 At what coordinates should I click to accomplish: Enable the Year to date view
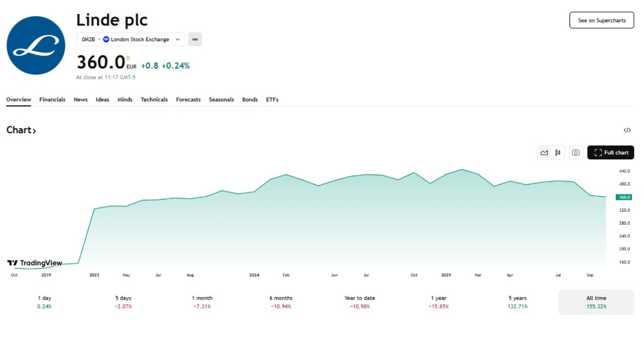click(x=359, y=301)
